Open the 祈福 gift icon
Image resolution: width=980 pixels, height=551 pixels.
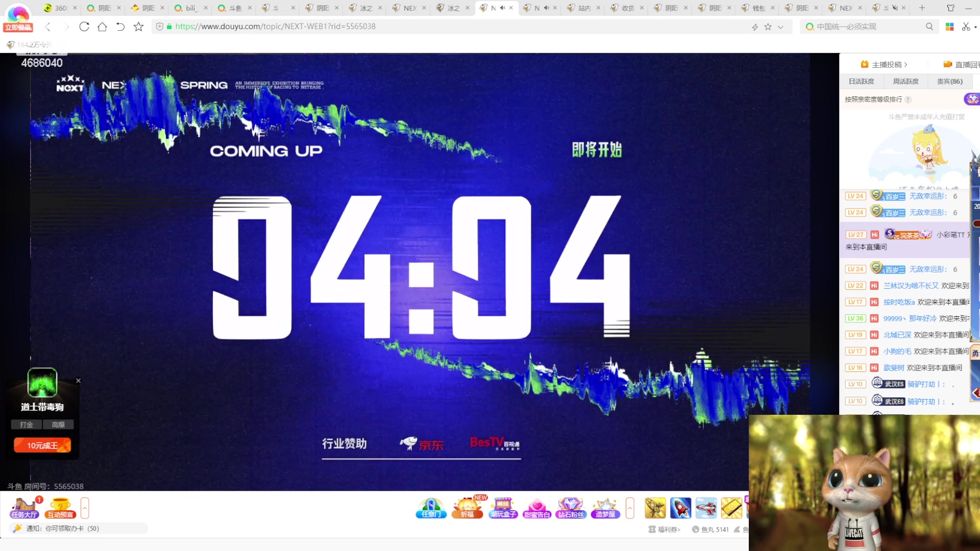pos(467,508)
